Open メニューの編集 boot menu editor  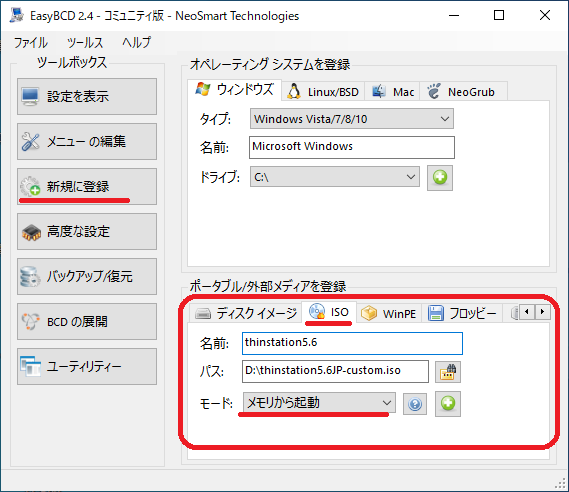[87, 142]
